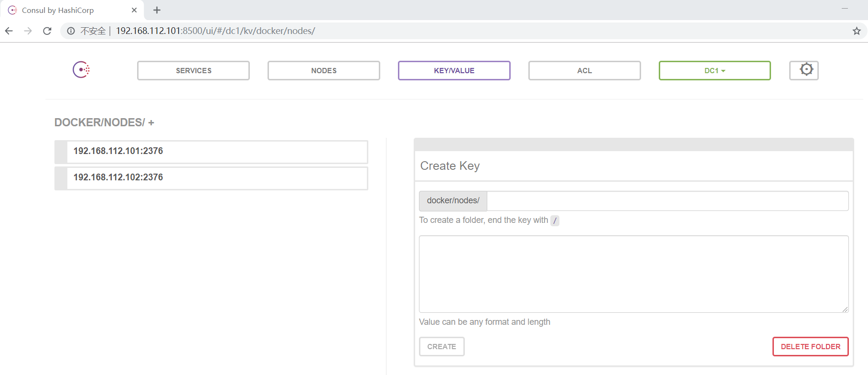
Task: Bookmark this page with the star
Action: point(857,31)
